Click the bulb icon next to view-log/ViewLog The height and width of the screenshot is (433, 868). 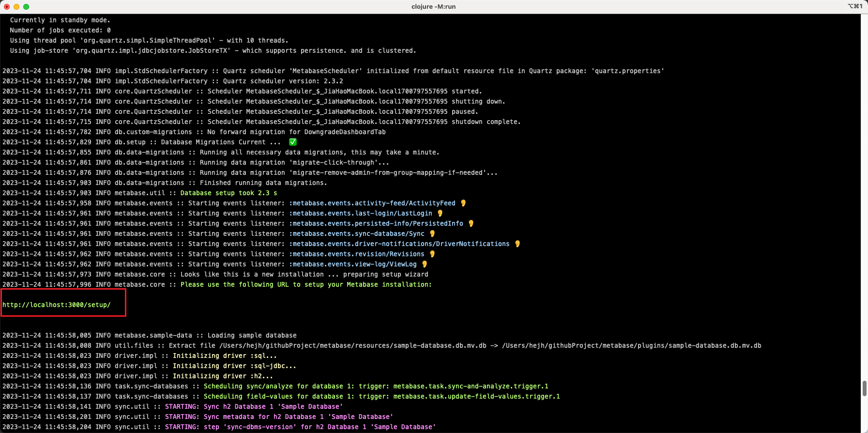[x=425, y=264]
